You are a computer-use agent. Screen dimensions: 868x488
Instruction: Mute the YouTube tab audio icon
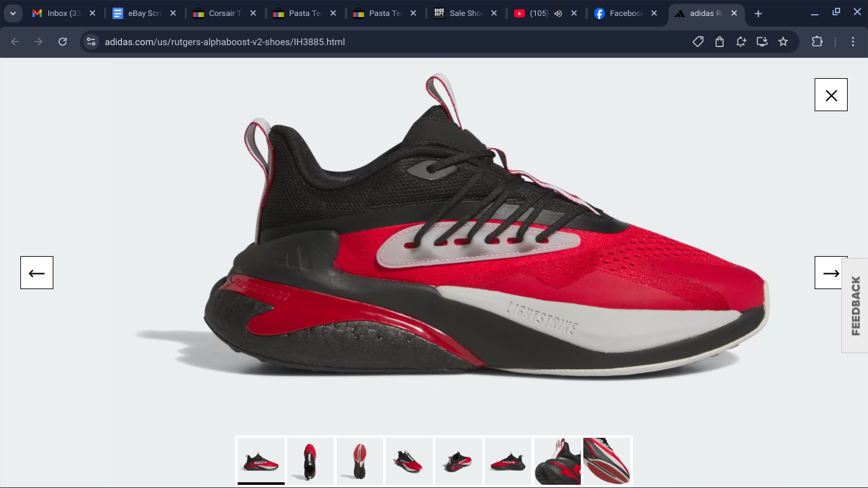(x=558, y=13)
